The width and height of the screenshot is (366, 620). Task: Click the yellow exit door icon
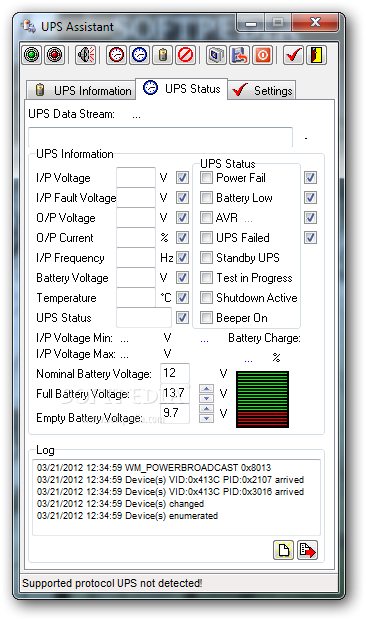pyautogui.click(x=316, y=55)
